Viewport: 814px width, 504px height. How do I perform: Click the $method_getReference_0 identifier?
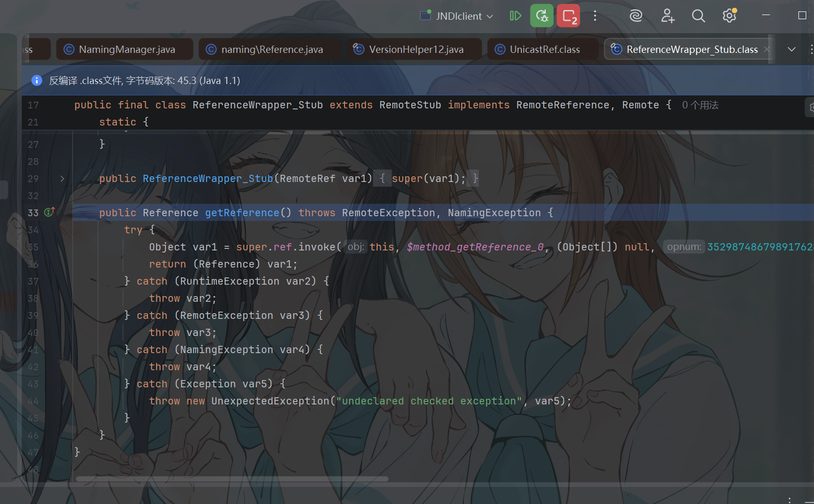pos(475,247)
